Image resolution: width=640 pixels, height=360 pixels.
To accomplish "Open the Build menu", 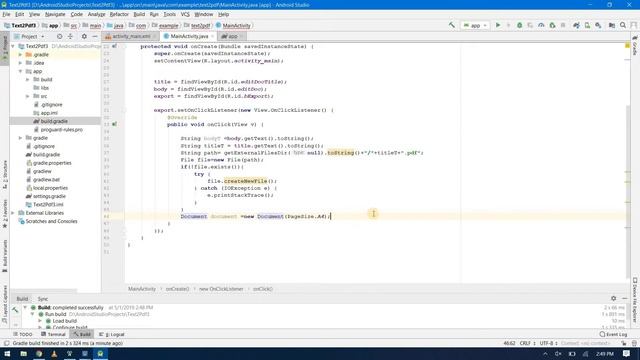I will [139, 14].
